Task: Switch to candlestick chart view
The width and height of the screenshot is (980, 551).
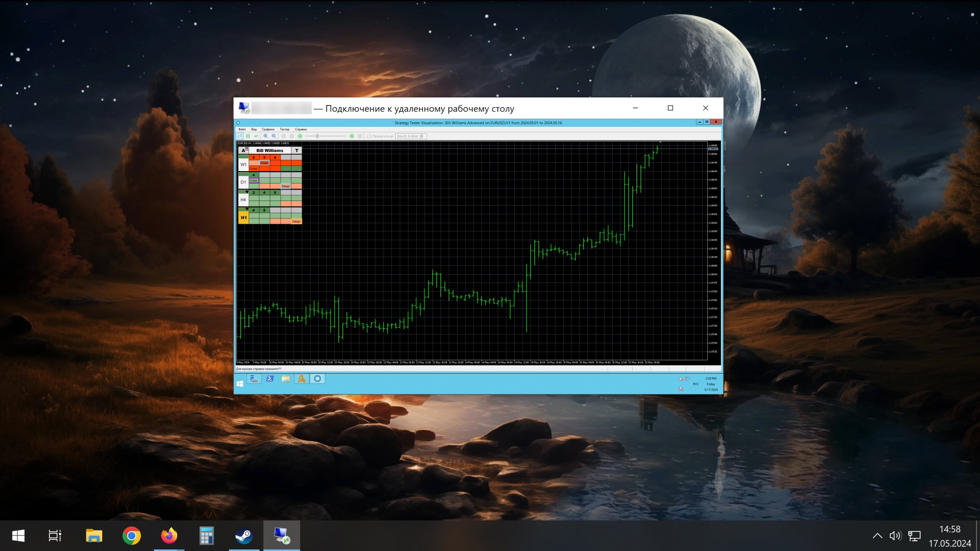Action: 248,136
